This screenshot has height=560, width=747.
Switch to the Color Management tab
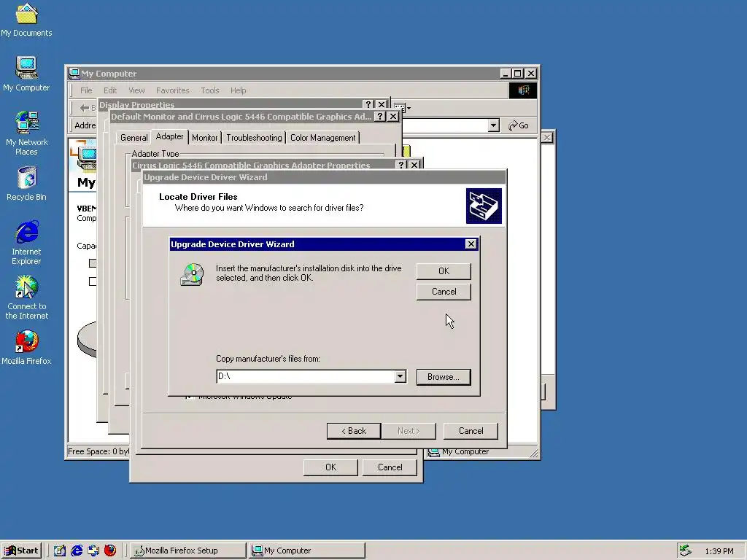tap(323, 138)
